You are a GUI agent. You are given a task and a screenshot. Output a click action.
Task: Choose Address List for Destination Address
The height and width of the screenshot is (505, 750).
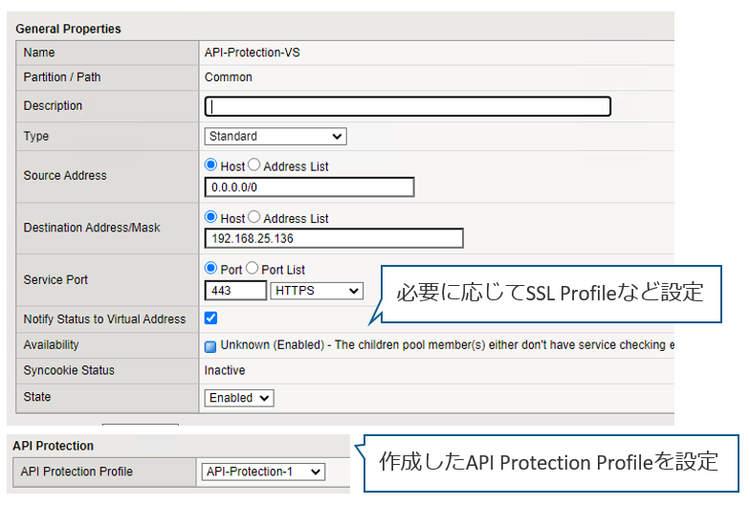(x=254, y=218)
